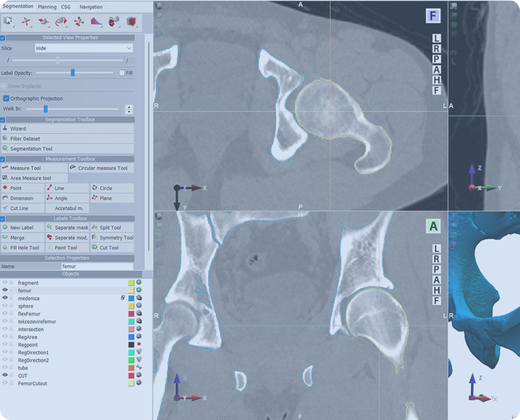The width and height of the screenshot is (520, 420).
Task: Choose the Circle measurement tool
Action: [112, 188]
